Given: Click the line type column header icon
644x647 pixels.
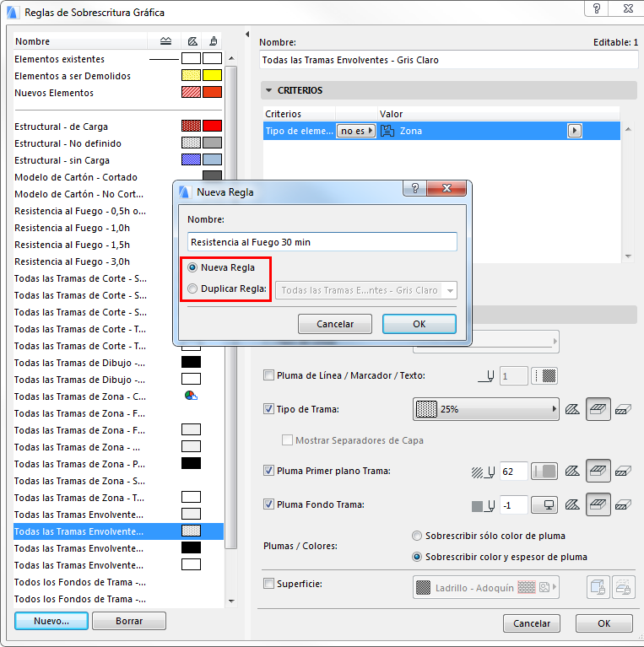Looking at the screenshot, I should coord(165,41).
